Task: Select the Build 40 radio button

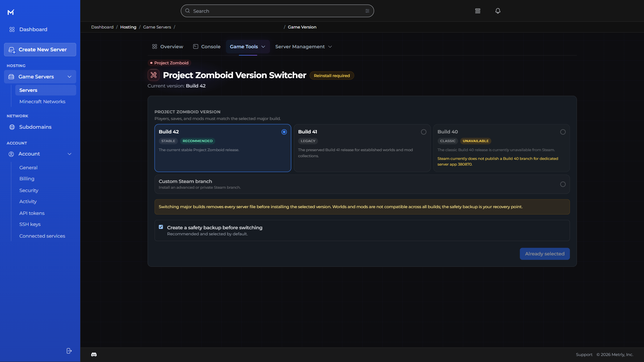Action: (563, 132)
